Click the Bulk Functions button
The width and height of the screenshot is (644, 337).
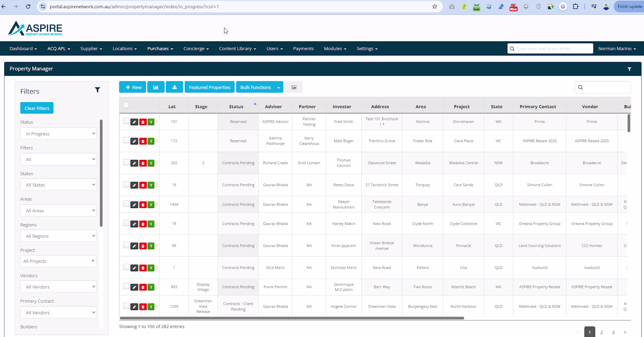click(256, 87)
